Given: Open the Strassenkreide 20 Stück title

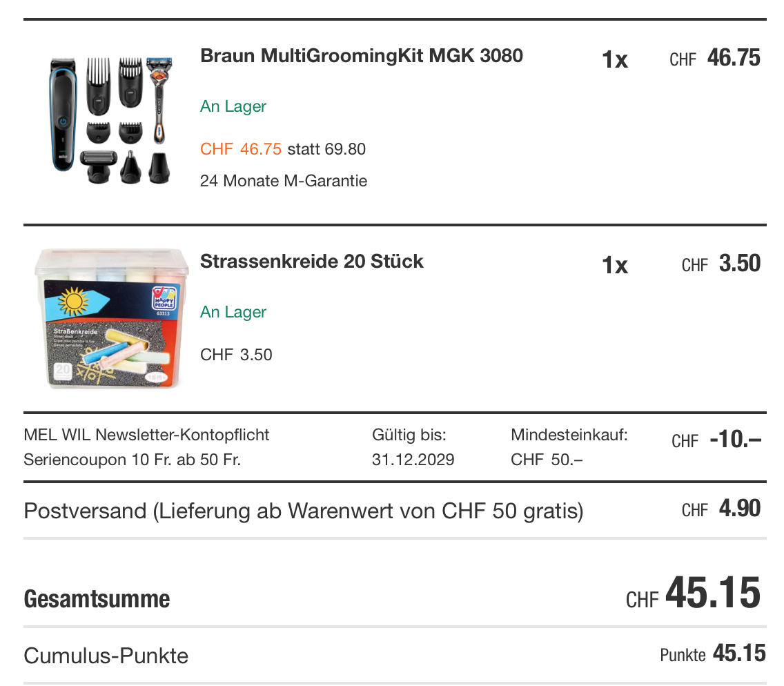Looking at the screenshot, I should coord(311,262).
